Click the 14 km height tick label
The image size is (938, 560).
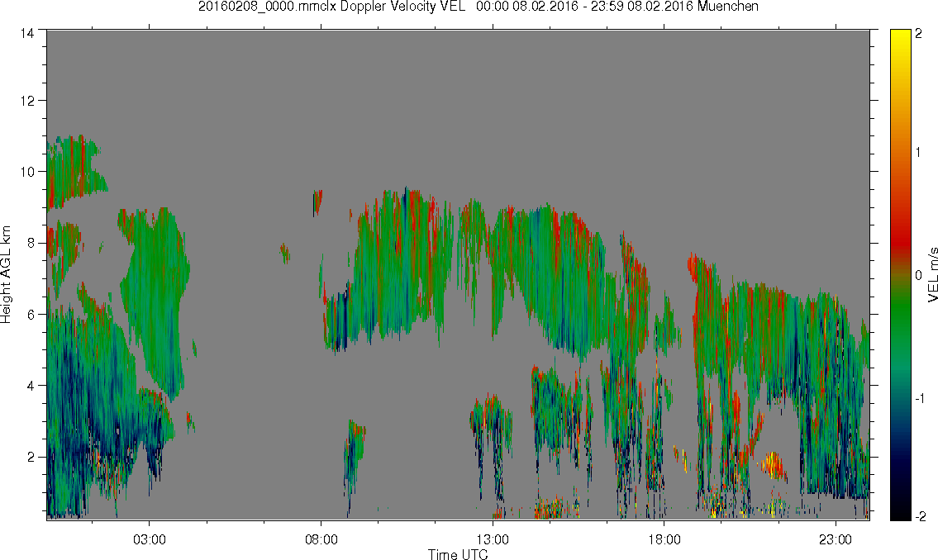(x=27, y=34)
